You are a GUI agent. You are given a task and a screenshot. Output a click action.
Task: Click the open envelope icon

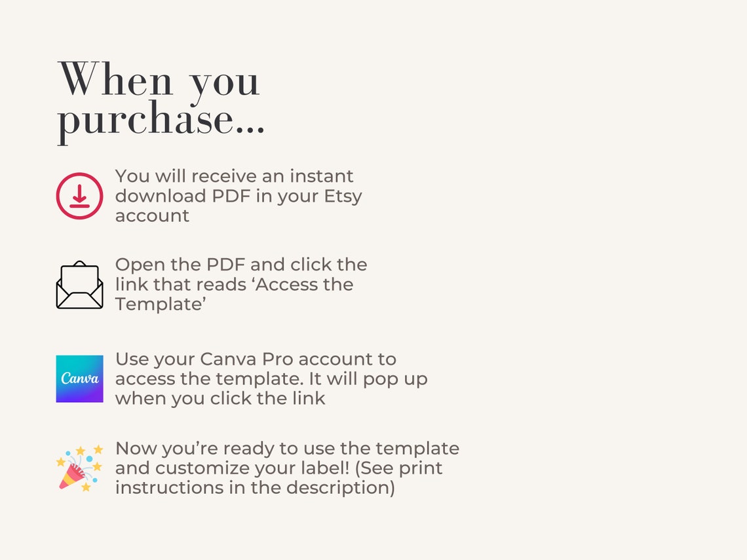[79, 285]
